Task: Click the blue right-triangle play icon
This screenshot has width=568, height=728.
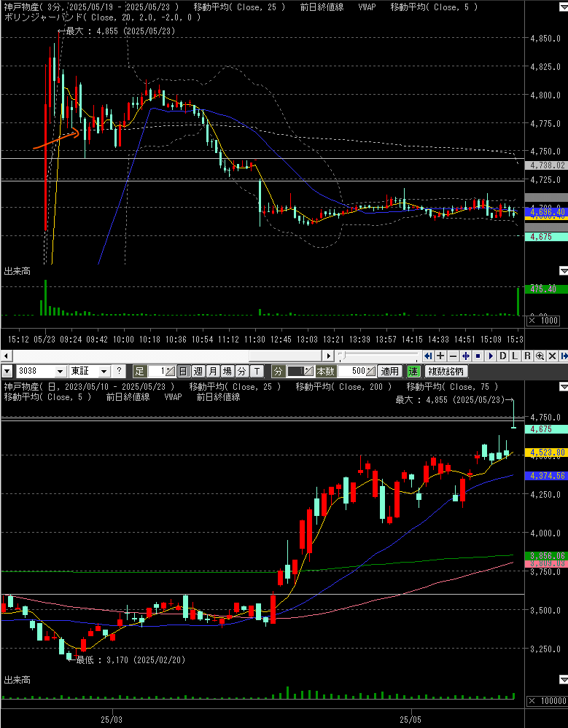Action: pos(491,356)
